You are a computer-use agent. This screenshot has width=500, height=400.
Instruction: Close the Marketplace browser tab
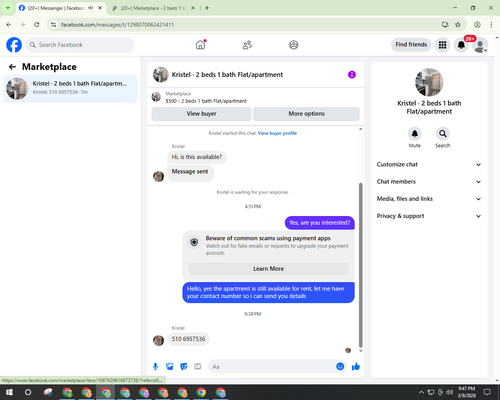point(193,8)
